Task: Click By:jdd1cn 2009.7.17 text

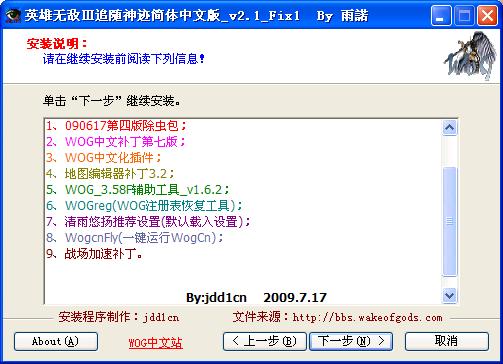Action: [256, 297]
